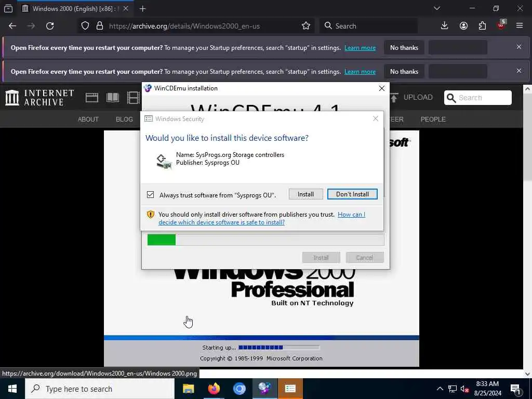The width and height of the screenshot is (532, 399).
Task: Open How can I decide safe software link
Action: click(262, 218)
